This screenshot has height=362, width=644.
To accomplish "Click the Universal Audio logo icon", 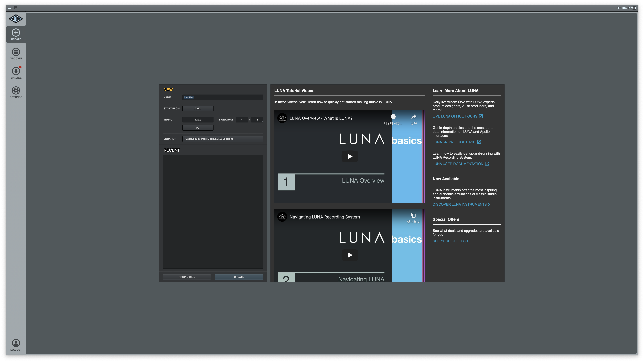I will 16,19.
